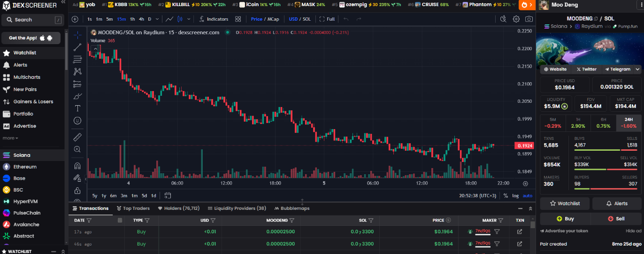Screen dimensions: 644x254
Task: Click the trending fire icon button
Action: tap(527, 5)
